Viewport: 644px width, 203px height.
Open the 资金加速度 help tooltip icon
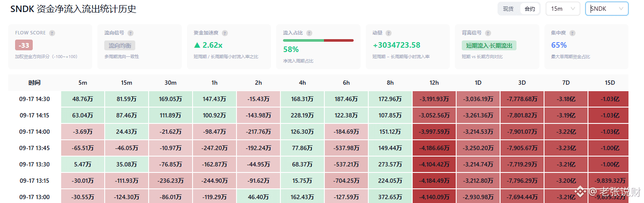(x=225, y=33)
